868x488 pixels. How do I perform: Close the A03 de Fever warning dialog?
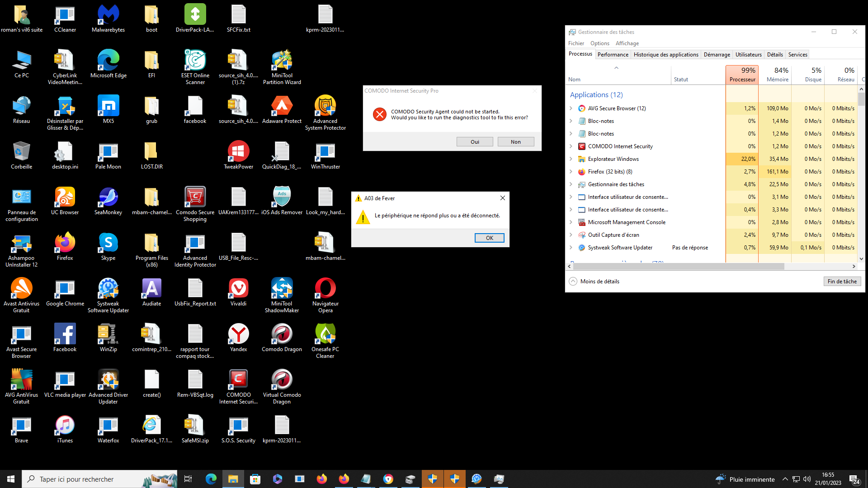[502, 198]
